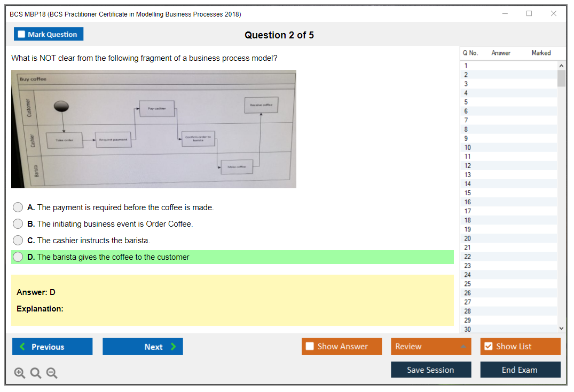Click the zoom in magnifier icon
This screenshot has height=392, width=574.
point(20,373)
